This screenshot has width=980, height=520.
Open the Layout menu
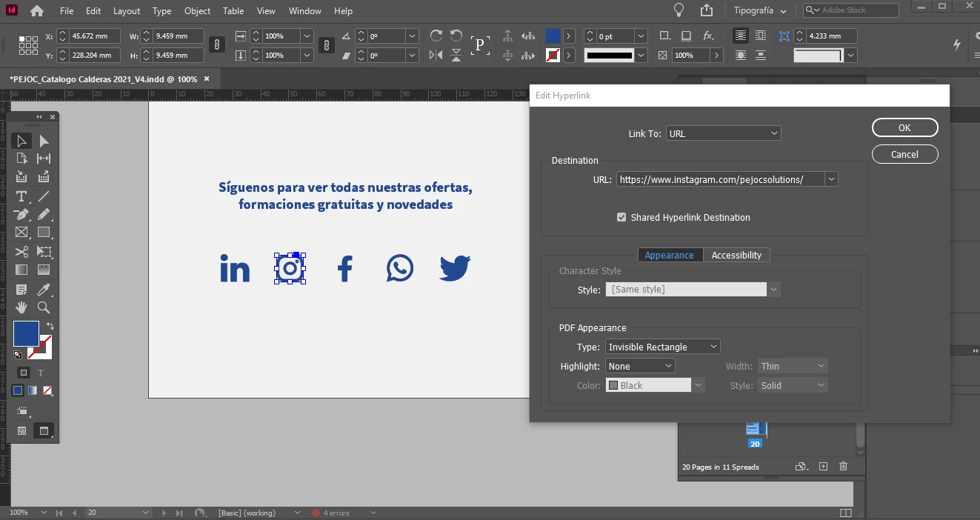point(127,11)
